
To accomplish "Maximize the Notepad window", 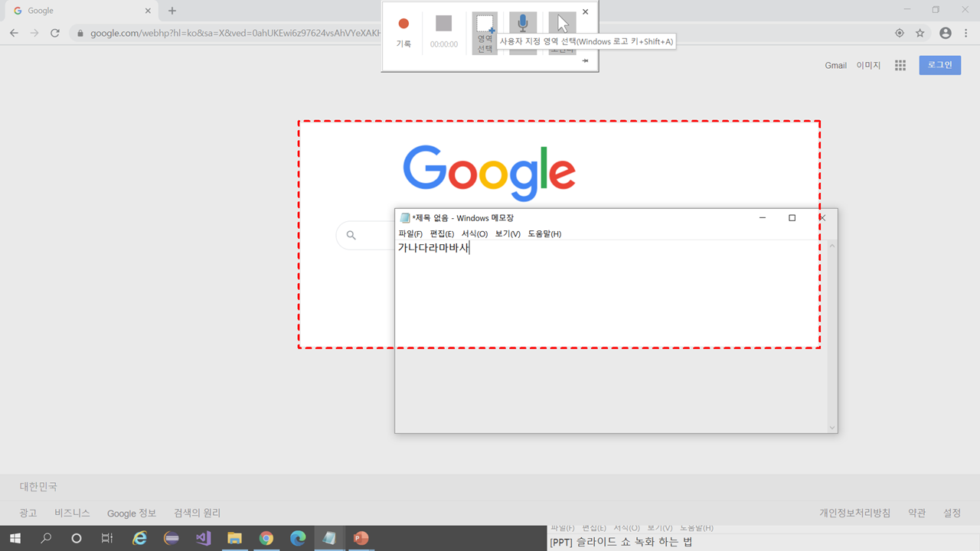I will pos(792,218).
